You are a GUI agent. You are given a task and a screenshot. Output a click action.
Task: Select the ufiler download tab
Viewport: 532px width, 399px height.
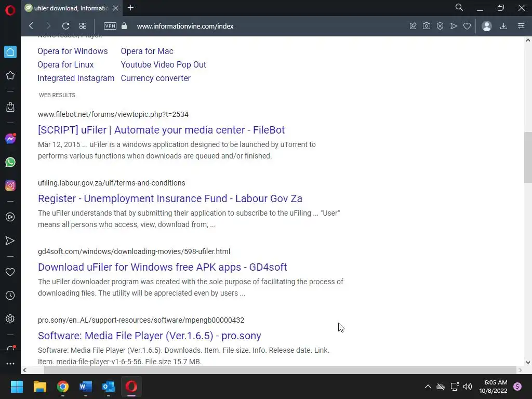point(70,8)
